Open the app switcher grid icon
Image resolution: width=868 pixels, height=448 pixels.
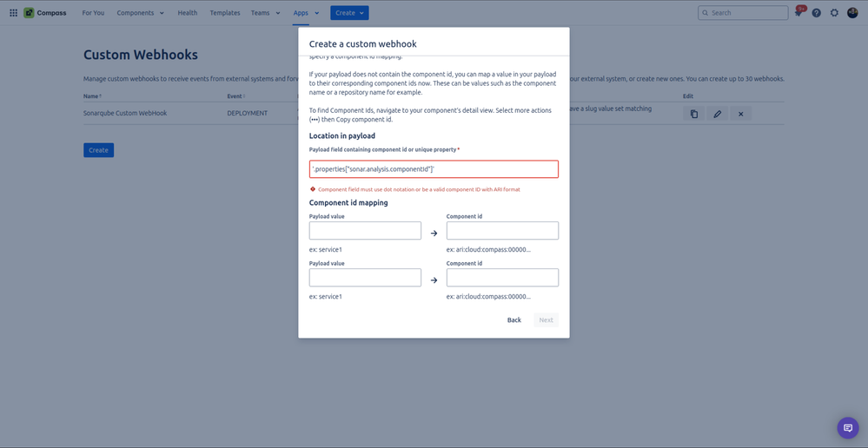click(13, 13)
